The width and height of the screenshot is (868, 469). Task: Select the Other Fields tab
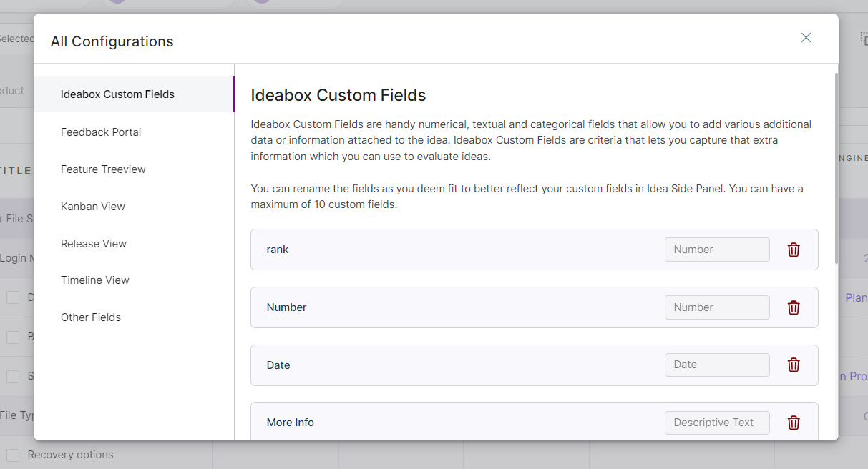coord(91,317)
